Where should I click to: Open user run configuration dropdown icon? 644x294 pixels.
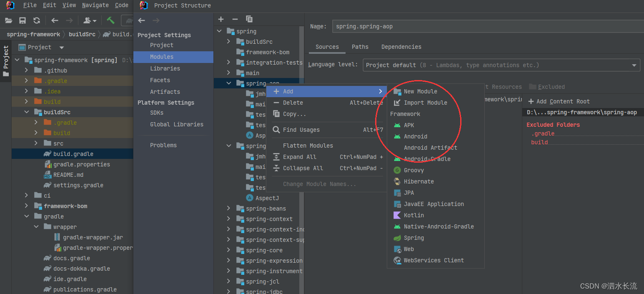click(90, 20)
